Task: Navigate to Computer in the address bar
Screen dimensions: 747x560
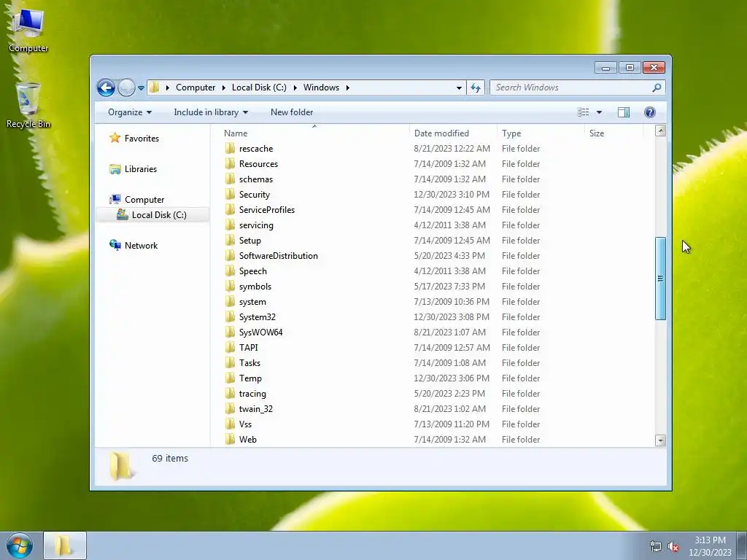Action: click(x=196, y=87)
